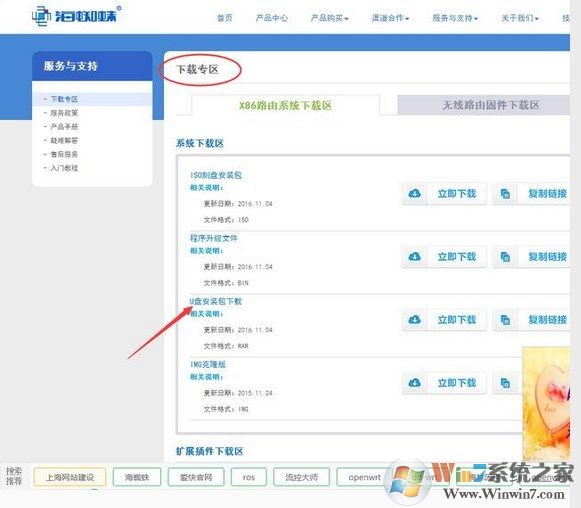This screenshot has height=508, width=581.
Task: Expand the 服务与支持 dropdown menu
Action: [x=455, y=18]
